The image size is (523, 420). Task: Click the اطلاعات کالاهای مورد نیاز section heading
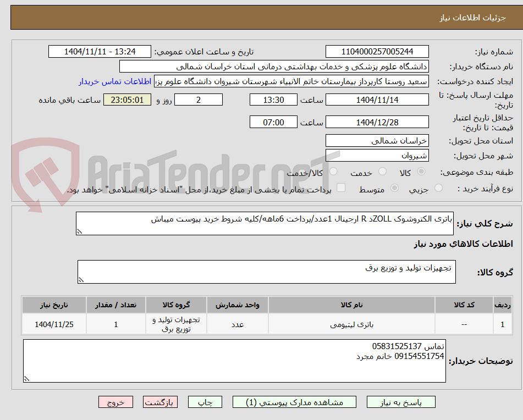coord(463,244)
